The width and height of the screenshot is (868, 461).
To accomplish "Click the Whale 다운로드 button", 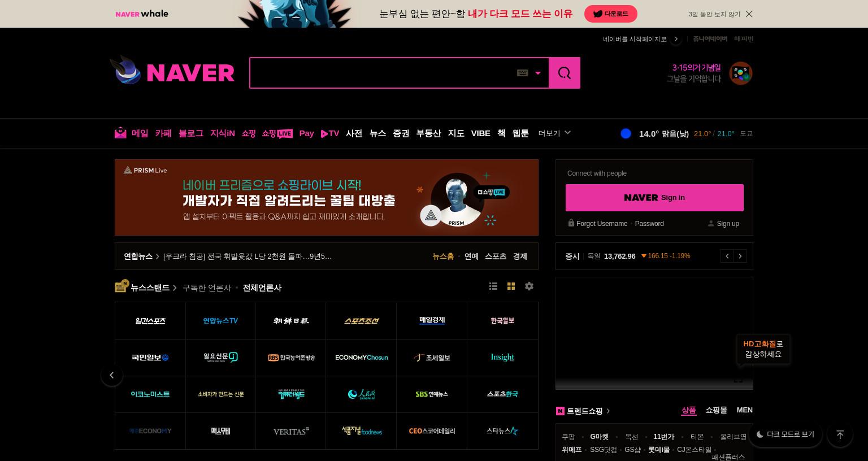I will [611, 14].
